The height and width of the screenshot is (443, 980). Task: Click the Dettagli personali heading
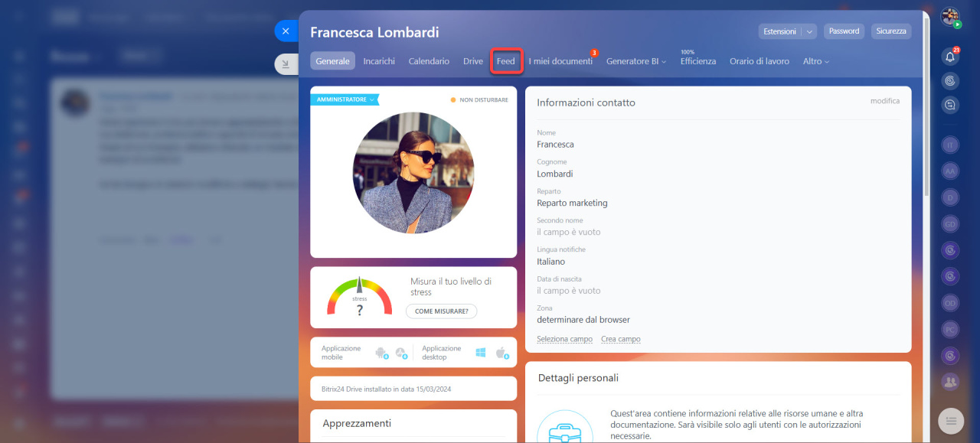coord(578,378)
